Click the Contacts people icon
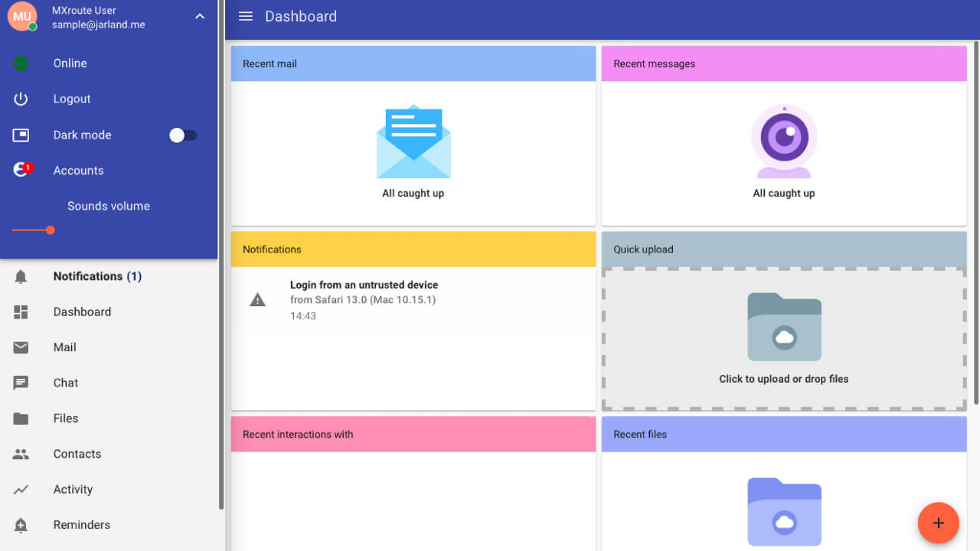 tap(21, 454)
